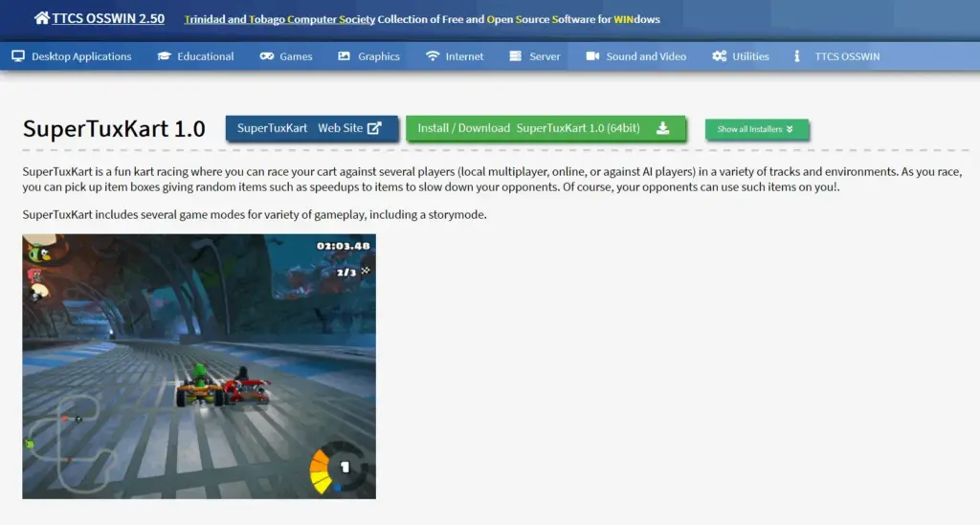
Task: Click the monitor icon for Desktop Applications
Action: (x=18, y=56)
